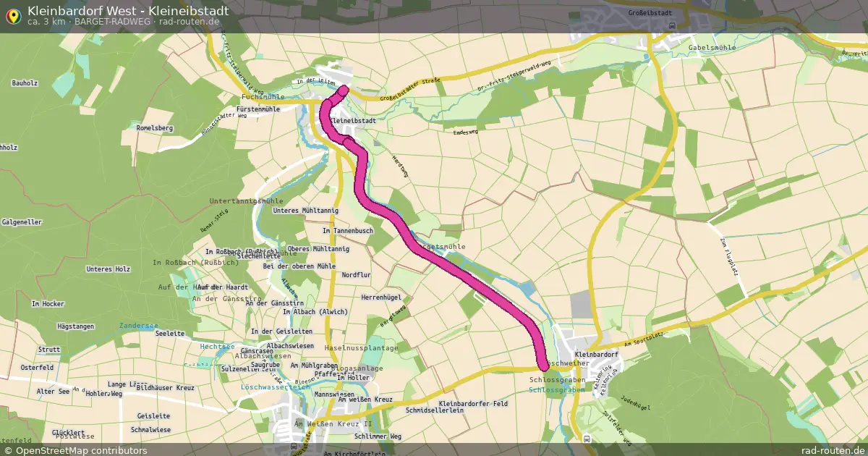This screenshot has width=868, height=456.
Task: Open the rad-routen.de footer link
Action: coord(833,450)
